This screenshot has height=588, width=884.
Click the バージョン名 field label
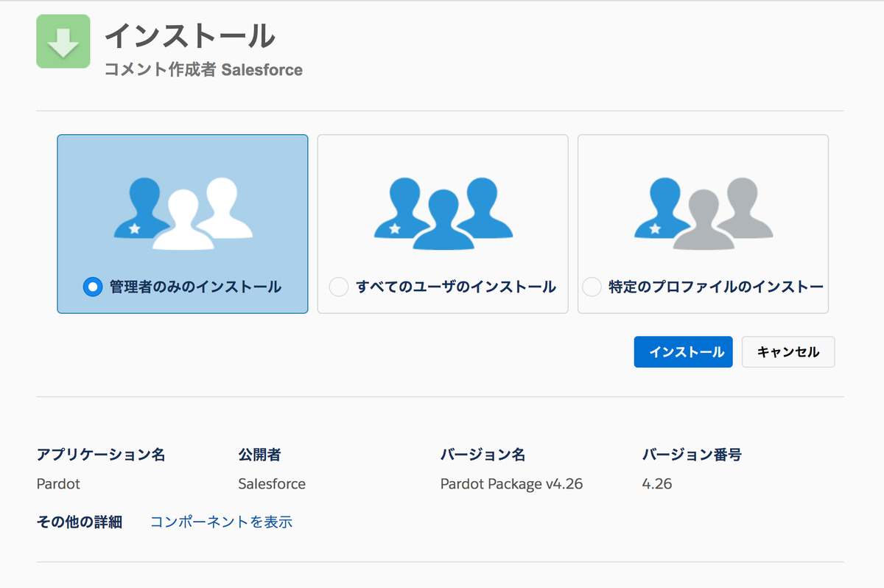pos(483,455)
